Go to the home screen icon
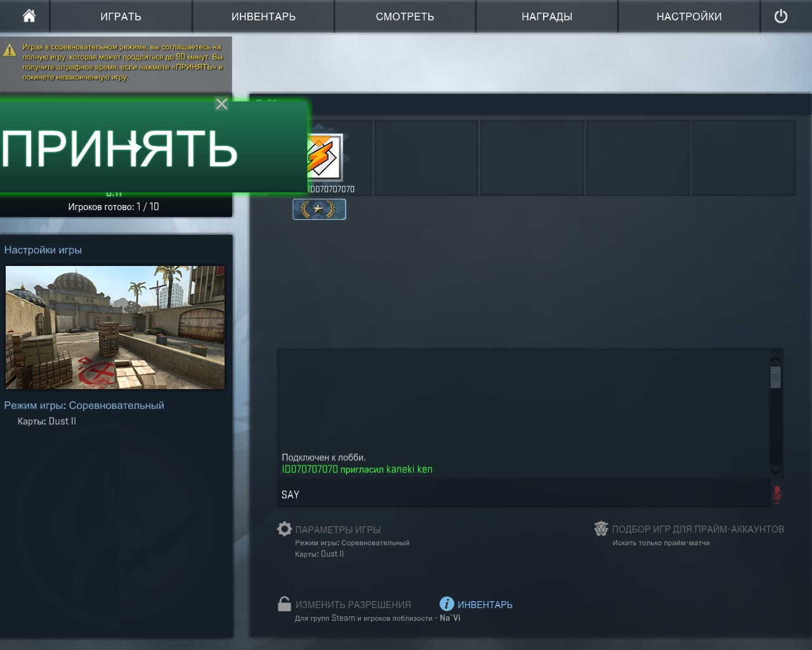812x650 pixels. [29, 17]
